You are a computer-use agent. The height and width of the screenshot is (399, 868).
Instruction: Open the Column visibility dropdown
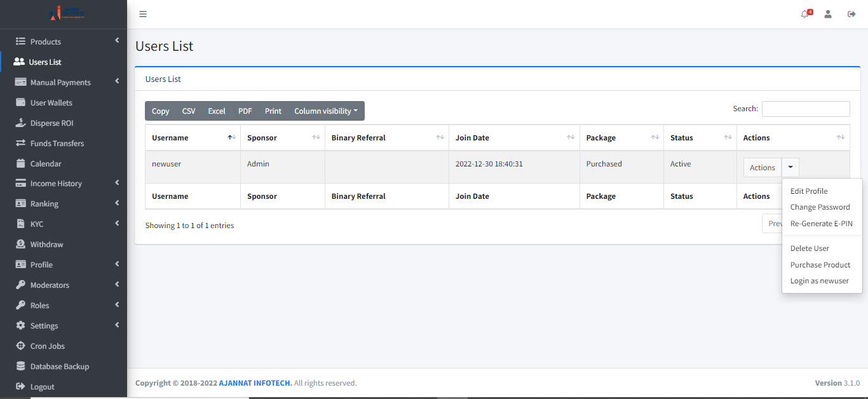pos(325,111)
